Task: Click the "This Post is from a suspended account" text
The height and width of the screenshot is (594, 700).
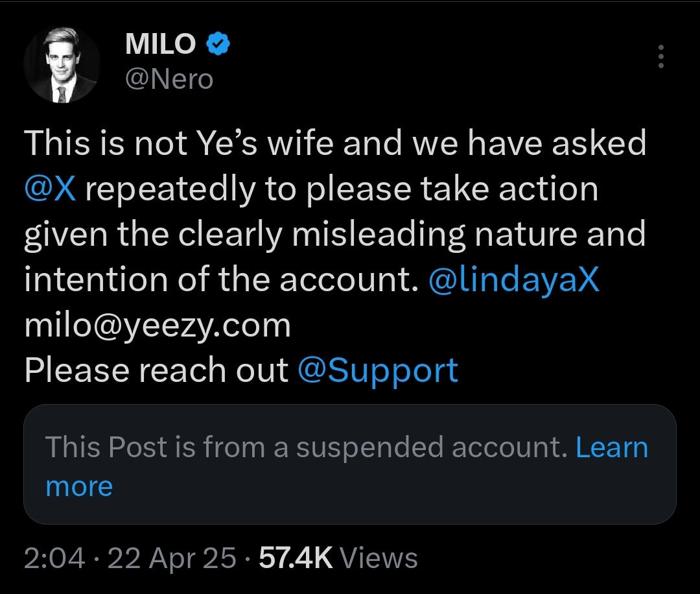Action: (306, 447)
